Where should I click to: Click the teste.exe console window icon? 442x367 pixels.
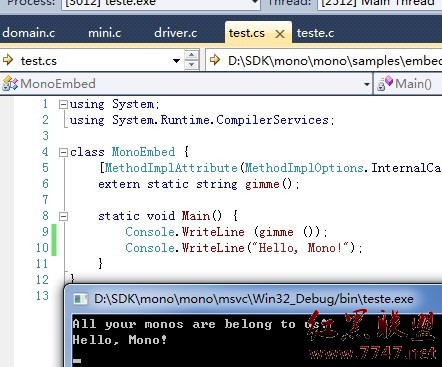(80, 299)
